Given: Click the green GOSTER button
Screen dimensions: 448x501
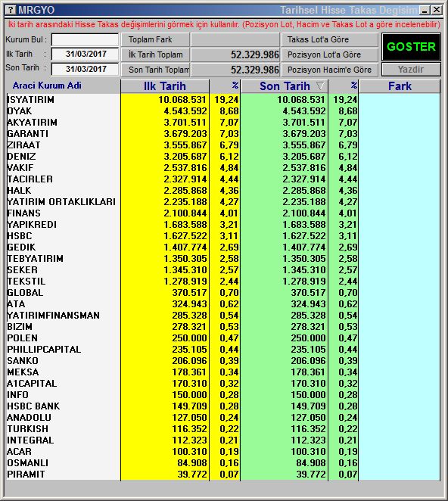Looking at the screenshot, I should [411, 47].
